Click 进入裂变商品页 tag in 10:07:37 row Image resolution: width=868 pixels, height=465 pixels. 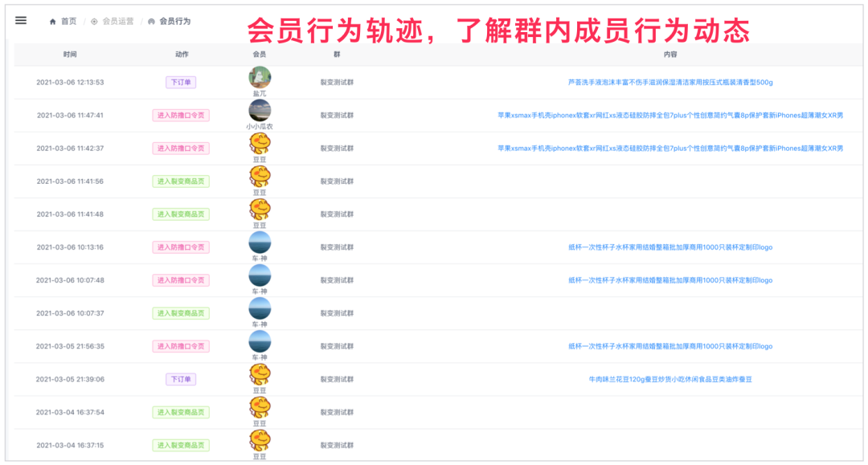[x=181, y=313]
